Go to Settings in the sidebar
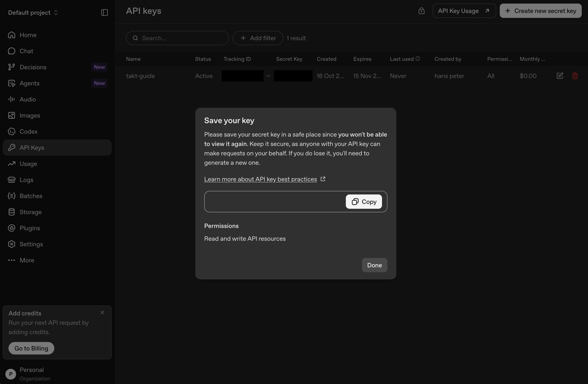 pos(57,244)
